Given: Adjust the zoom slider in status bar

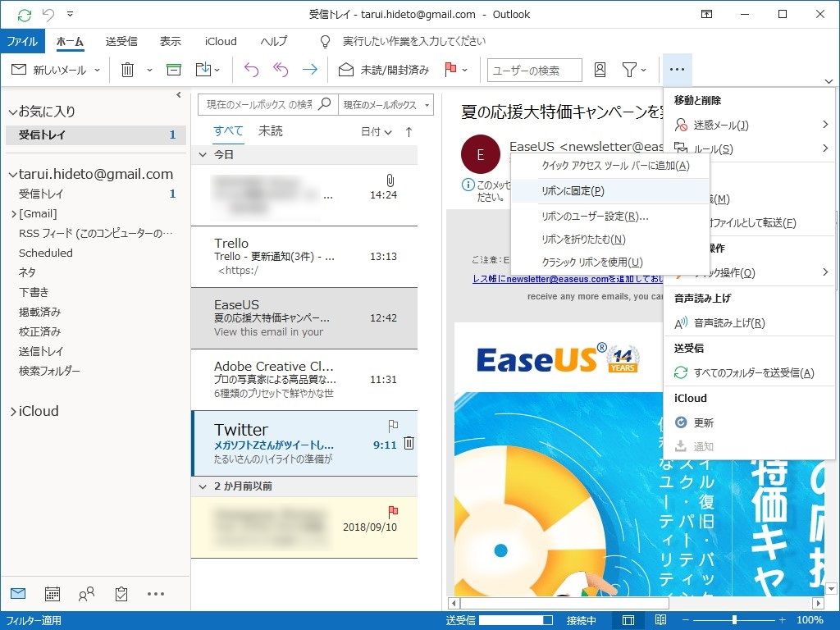Looking at the screenshot, I should (734, 620).
